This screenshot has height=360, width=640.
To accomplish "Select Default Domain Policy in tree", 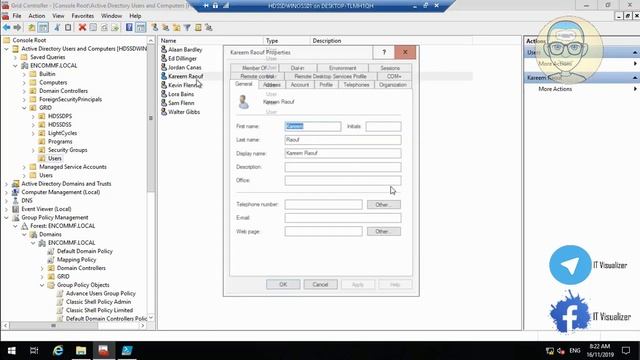I will (x=84, y=251).
